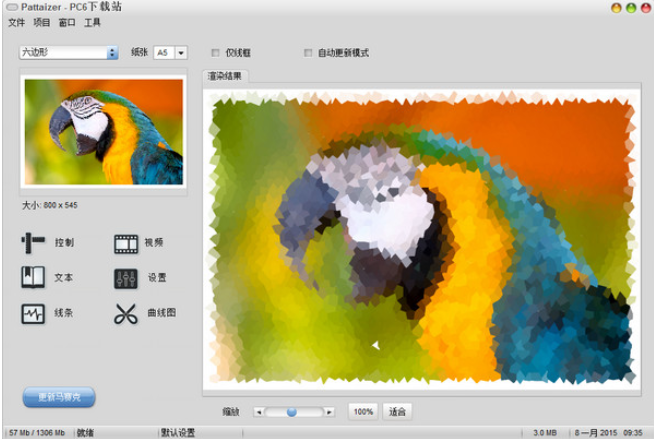Toggle the 自动更新模式 checkbox
654x439 pixels.
pyautogui.click(x=308, y=53)
